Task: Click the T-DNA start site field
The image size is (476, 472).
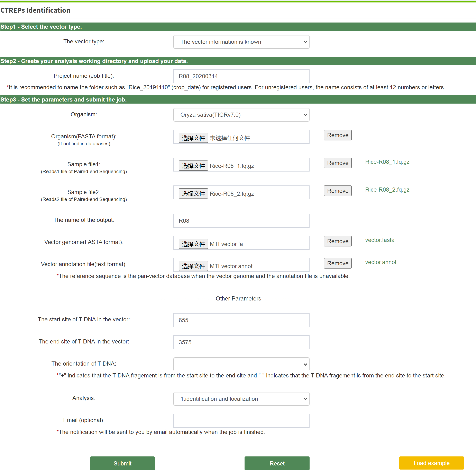Action: coord(241,320)
